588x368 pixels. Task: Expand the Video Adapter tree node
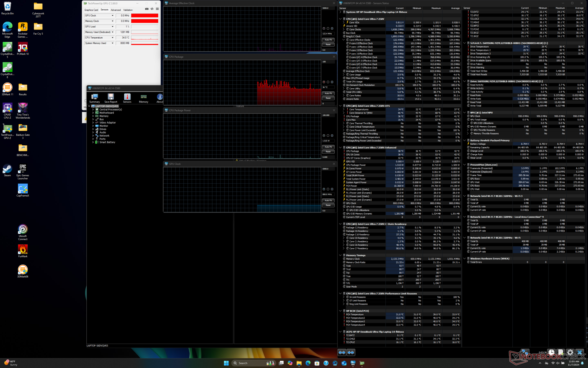coord(93,123)
